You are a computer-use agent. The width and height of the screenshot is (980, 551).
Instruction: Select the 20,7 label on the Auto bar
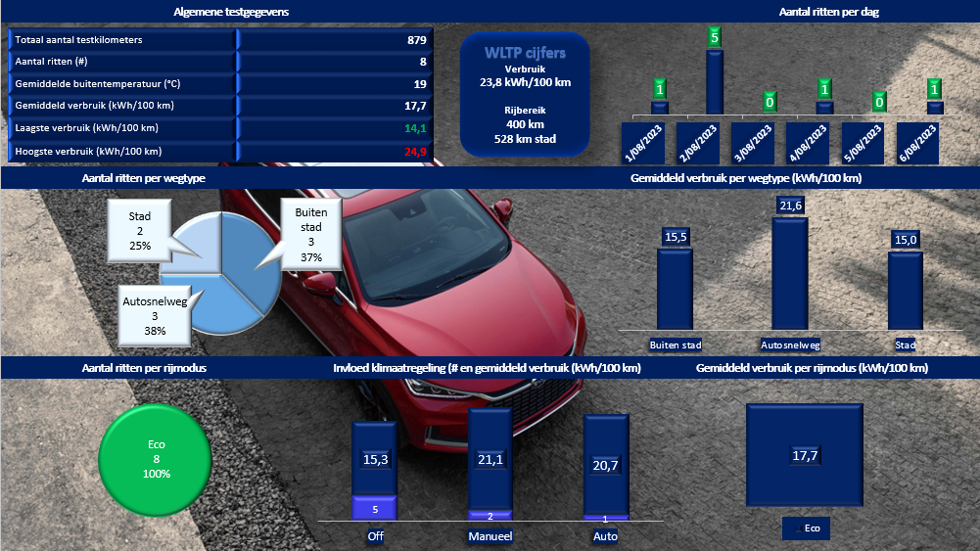point(605,465)
